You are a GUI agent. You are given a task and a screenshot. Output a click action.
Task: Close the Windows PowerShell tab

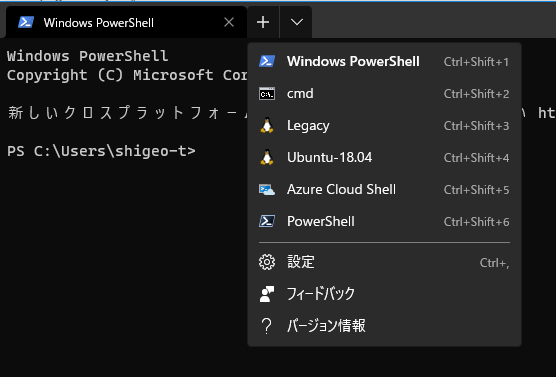click(229, 22)
